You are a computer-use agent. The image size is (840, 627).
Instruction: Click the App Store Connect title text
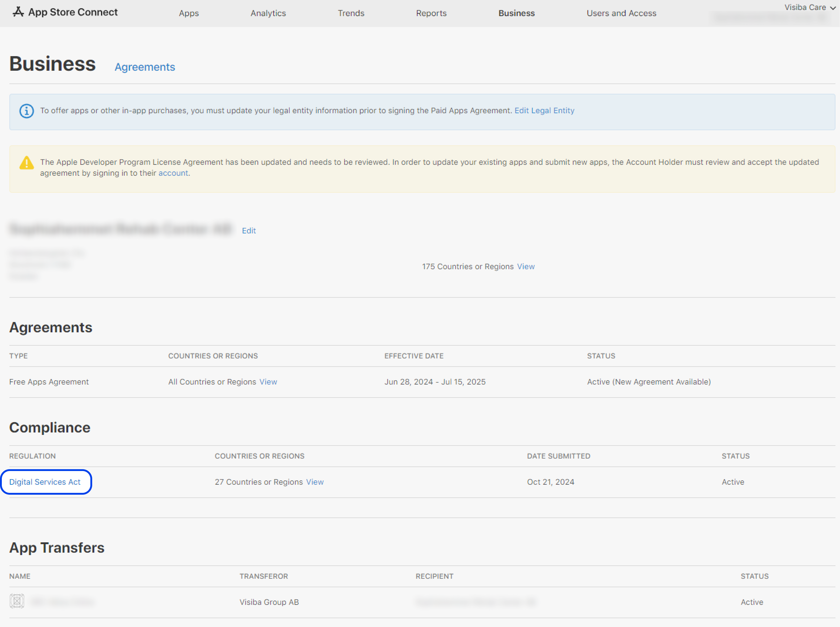[73, 12]
